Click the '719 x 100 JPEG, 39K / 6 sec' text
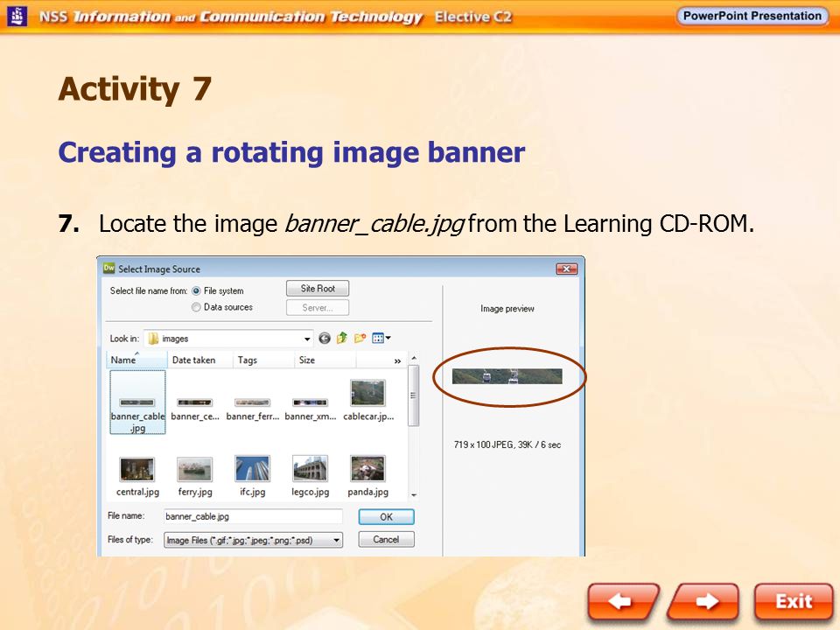840x630 pixels. 507,444
